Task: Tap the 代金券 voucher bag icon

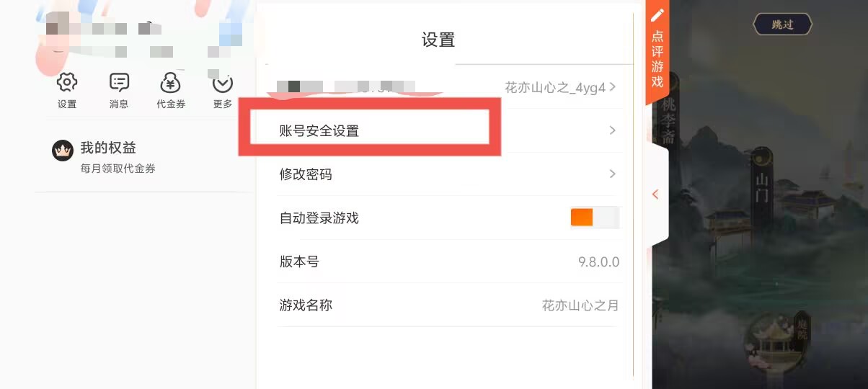Action: [x=171, y=83]
